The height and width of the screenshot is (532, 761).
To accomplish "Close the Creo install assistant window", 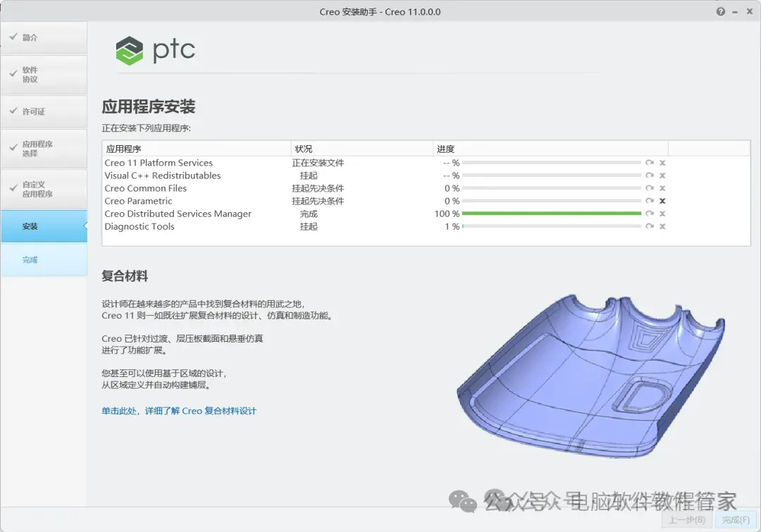I will (x=750, y=12).
